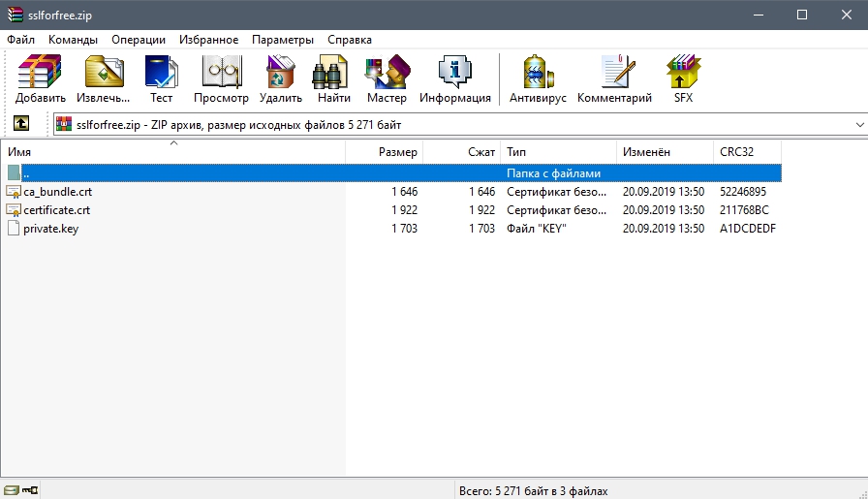Select the ca_bundle.crt file
868x499 pixels.
[57, 192]
